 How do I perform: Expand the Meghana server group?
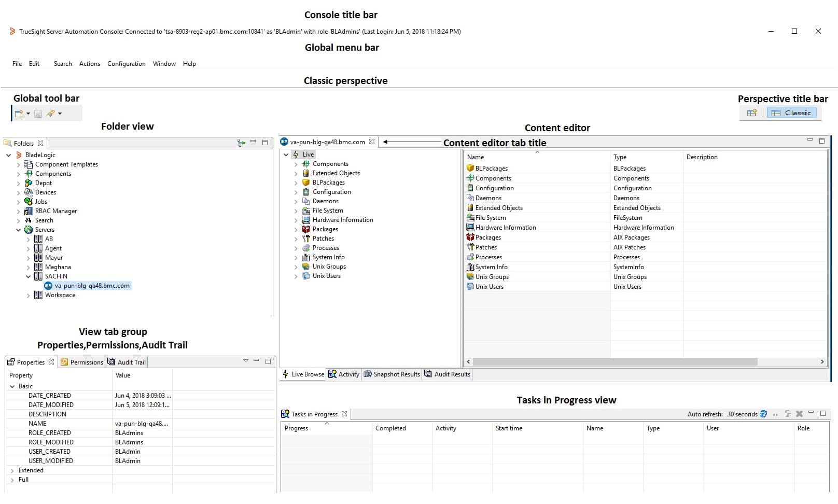(29, 267)
